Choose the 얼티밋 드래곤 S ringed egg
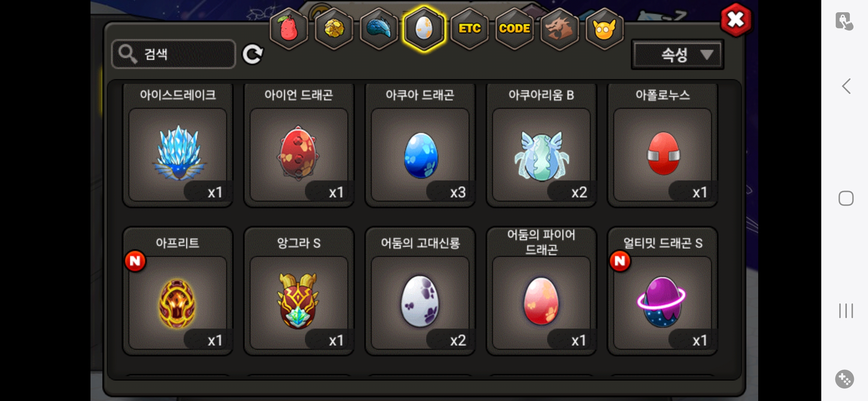The height and width of the screenshot is (401, 868). pyautogui.click(x=663, y=291)
